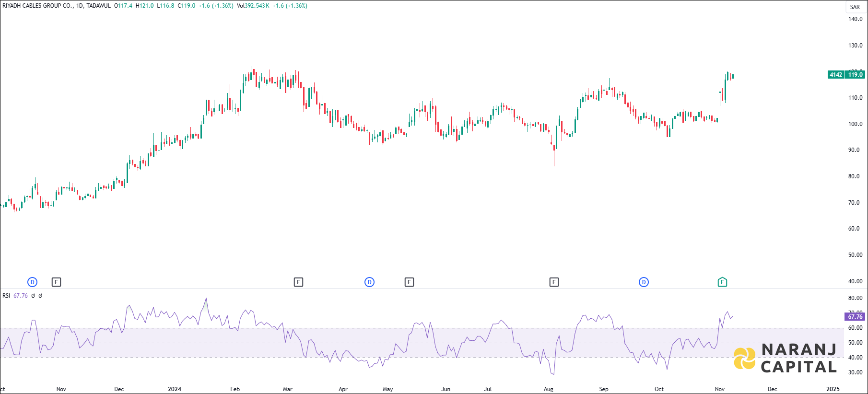Viewport: 868px width, 394px height.
Task: Click the 2025 label on the time axis
Action: pyautogui.click(x=833, y=389)
